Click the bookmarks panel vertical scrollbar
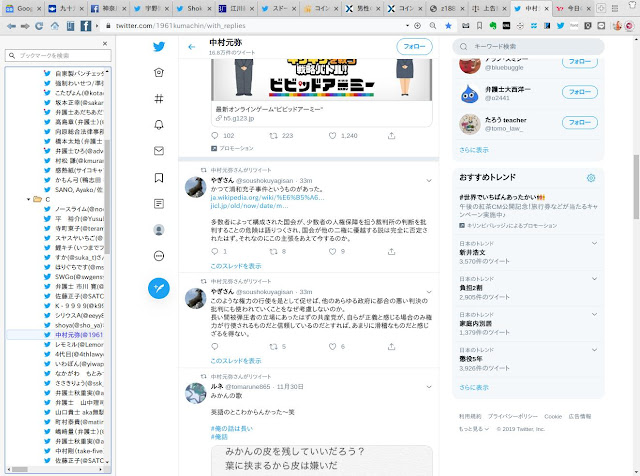640x476 pixels. tap(107, 196)
